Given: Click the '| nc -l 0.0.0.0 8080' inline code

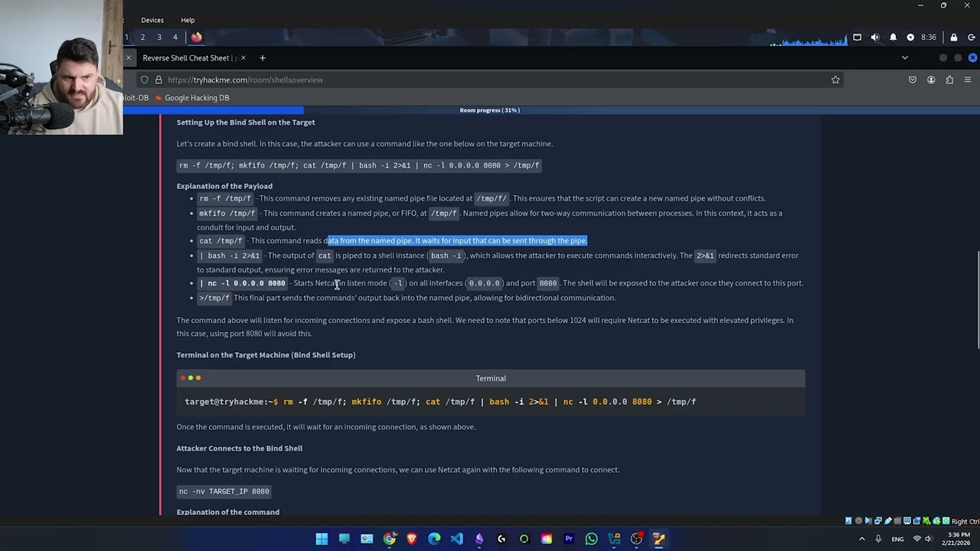Looking at the screenshot, I should tap(243, 283).
